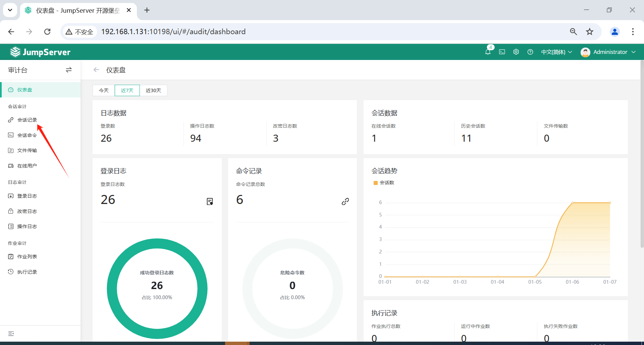Click the 在线会话数 value 1

(374, 138)
